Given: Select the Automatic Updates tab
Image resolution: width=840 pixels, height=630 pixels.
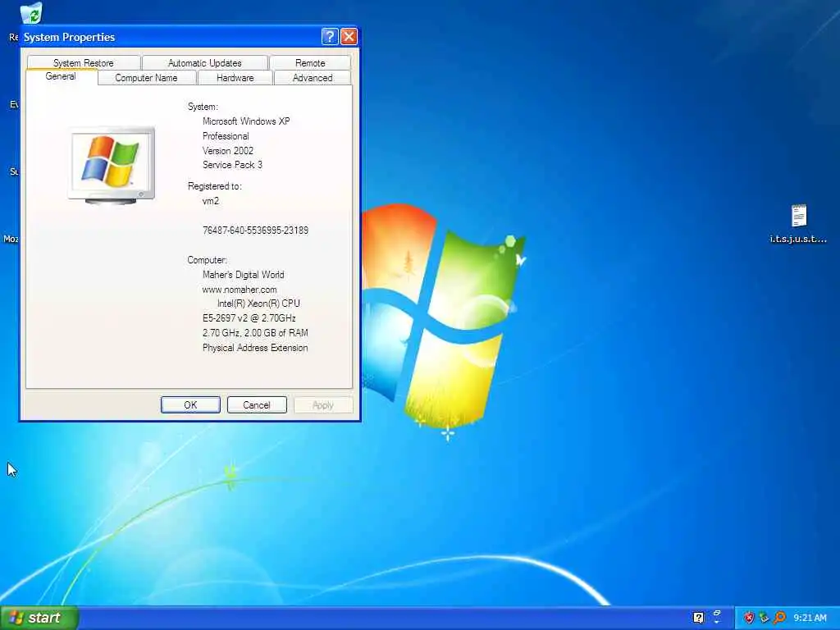Looking at the screenshot, I should click(204, 62).
